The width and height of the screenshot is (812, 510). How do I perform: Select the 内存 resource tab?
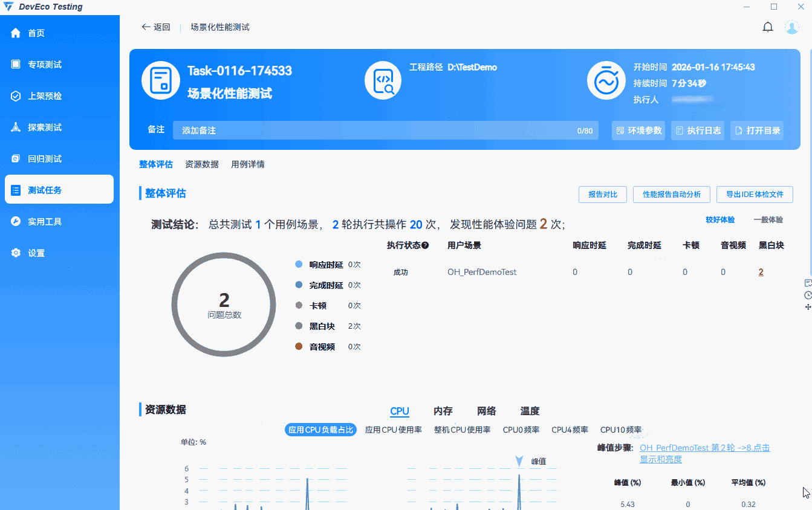click(443, 412)
